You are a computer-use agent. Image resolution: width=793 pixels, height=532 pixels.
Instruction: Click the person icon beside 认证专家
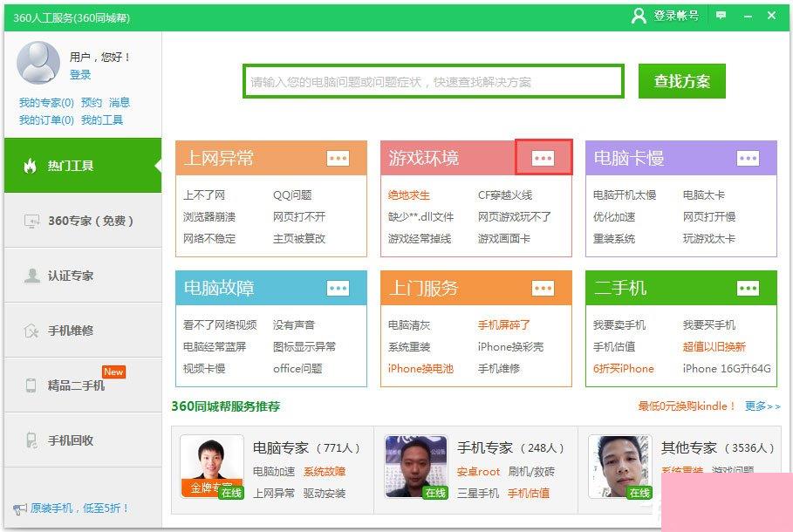32,276
